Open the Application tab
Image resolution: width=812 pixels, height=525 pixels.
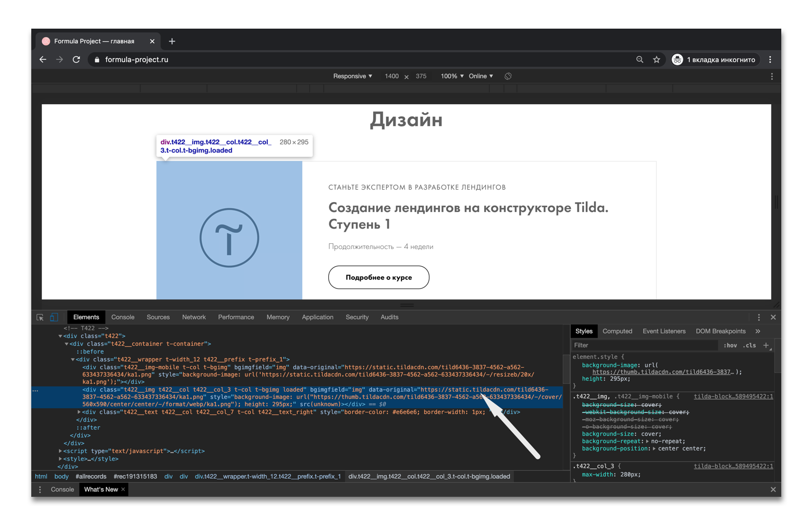coord(317,317)
